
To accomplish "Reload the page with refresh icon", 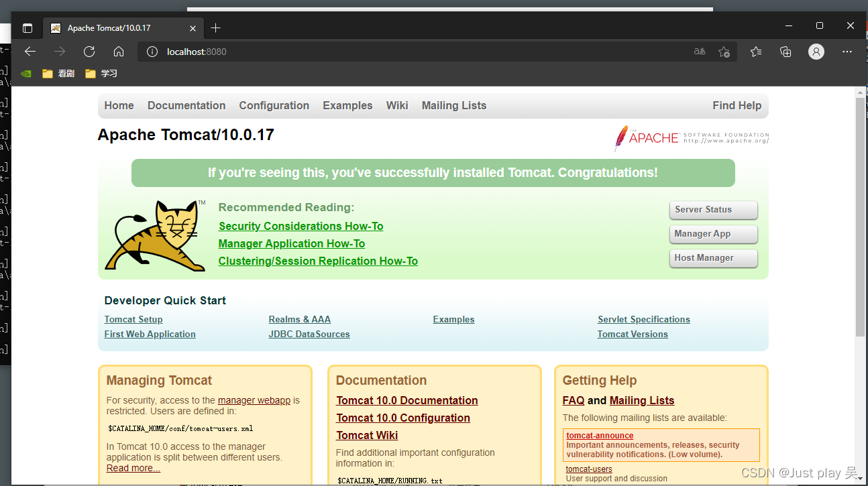I will (x=89, y=52).
